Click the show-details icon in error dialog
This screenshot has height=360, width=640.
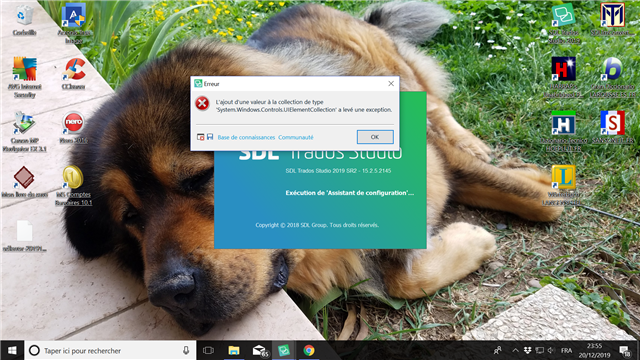pos(200,137)
